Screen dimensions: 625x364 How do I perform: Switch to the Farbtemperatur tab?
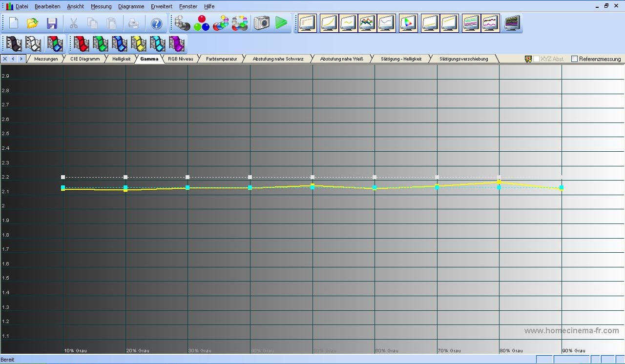pyautogui.click(x=221, y=59)
